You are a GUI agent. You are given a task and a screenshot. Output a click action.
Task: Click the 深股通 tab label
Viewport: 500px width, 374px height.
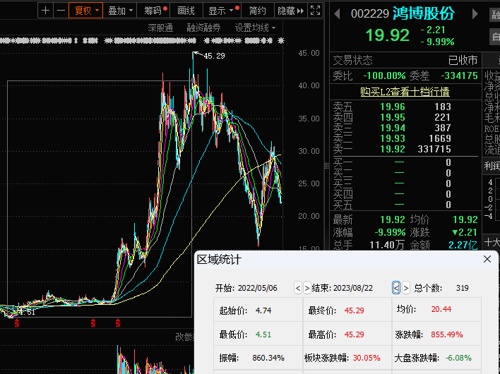(x=160, y=28)
